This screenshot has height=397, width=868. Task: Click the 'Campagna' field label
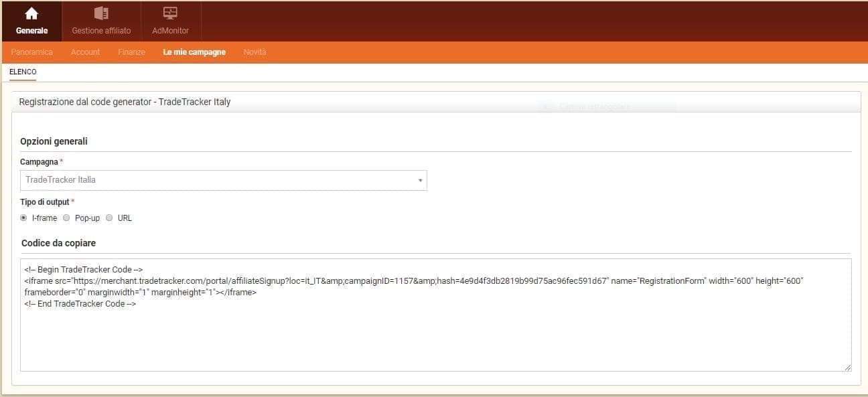[39, 162]
